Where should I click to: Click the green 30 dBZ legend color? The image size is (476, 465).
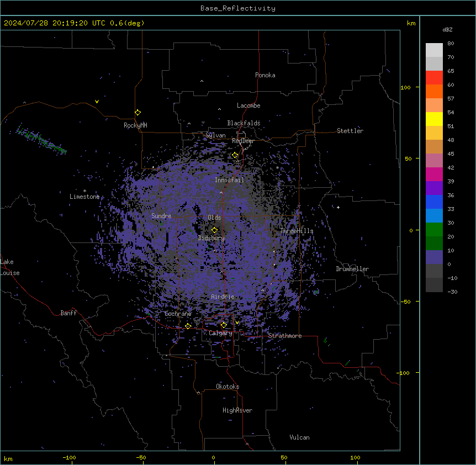pyautogui.click(x=434, y=230)
